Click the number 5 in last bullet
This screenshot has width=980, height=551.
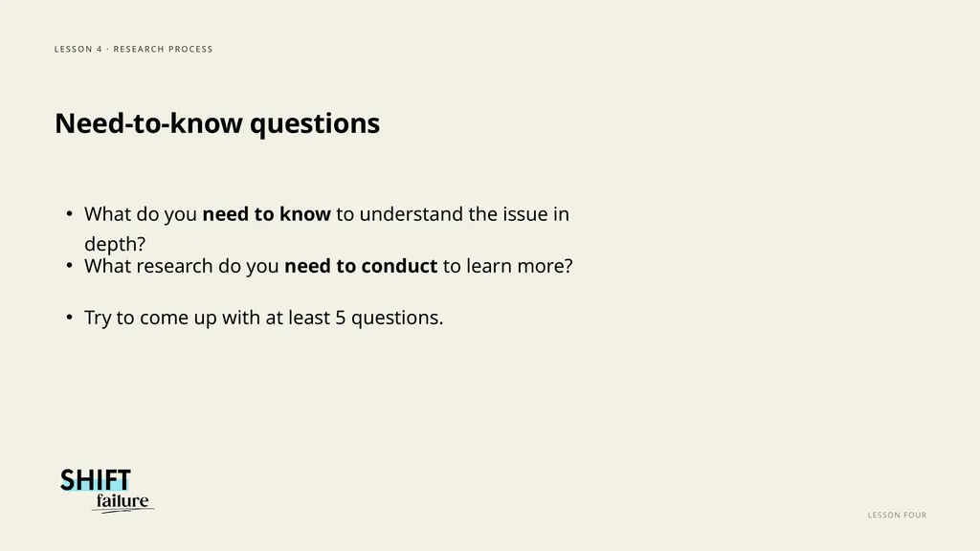coord(341,318)
